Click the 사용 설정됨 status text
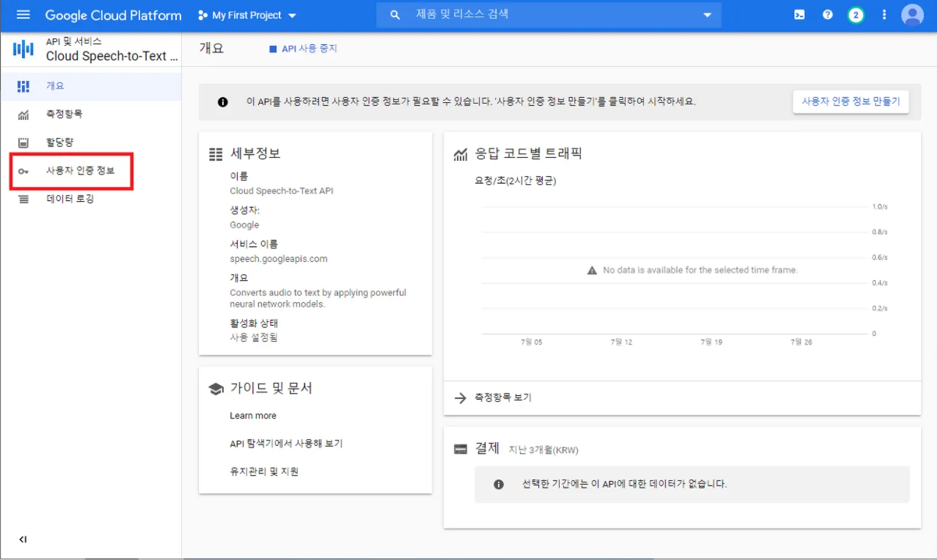Viewport: 937px width, 560px height. click(x=253, y=338)
